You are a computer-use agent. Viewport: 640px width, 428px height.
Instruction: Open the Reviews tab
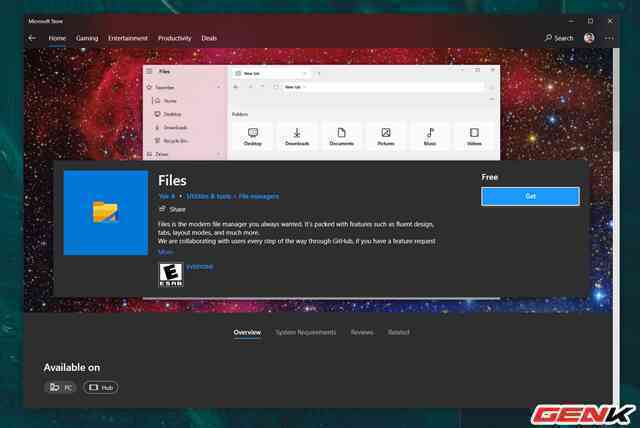point(362,332)
